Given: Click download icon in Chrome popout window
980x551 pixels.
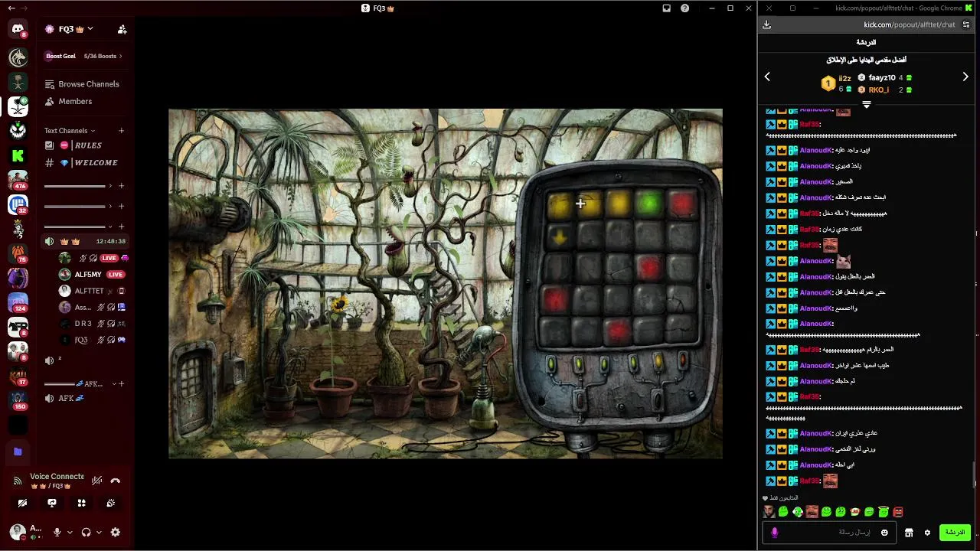Looking at the screenshot, I should coord(766,24).
